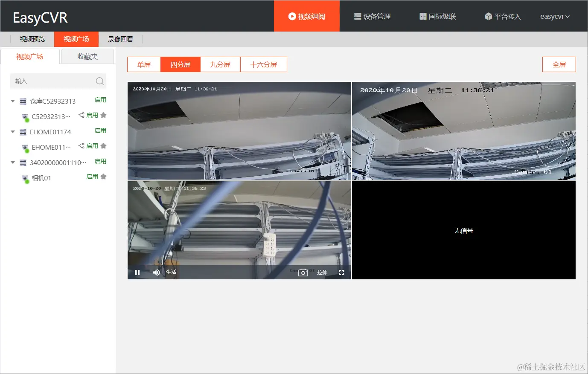
Task: Toggle the star next to EHOME011 camera
Action: 103,145
